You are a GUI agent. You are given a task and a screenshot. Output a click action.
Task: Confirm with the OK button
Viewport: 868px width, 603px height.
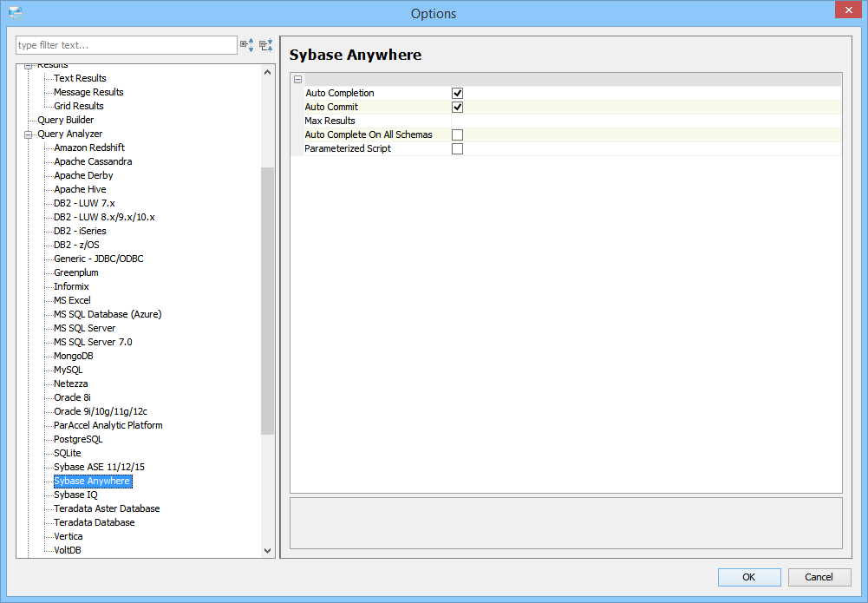(x=749, y=577)
